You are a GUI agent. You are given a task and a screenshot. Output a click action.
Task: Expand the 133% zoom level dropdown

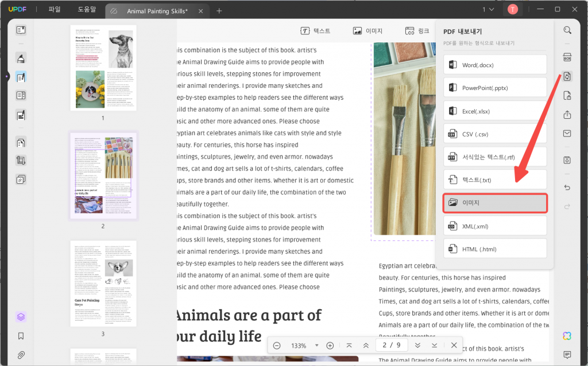pos(318,346)
